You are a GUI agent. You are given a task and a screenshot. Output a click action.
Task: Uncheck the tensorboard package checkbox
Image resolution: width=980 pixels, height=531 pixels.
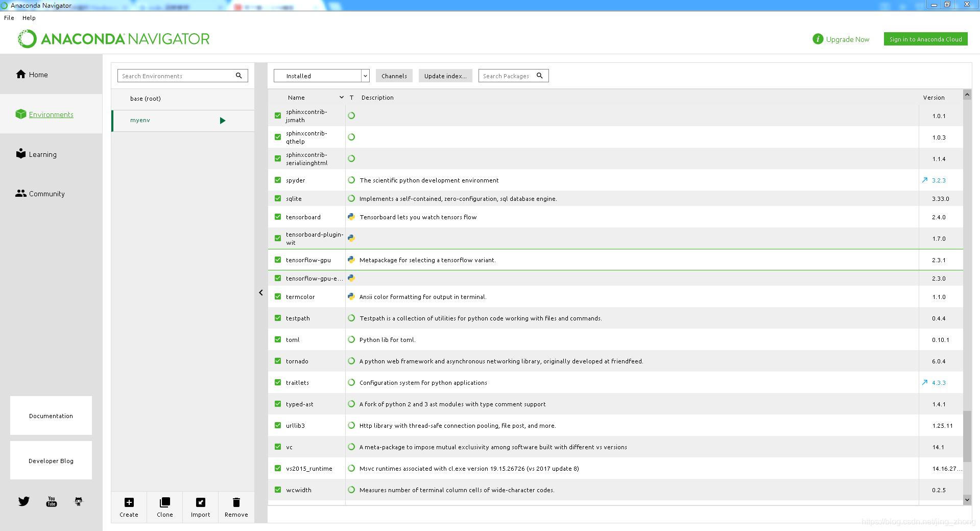point(278,217)
